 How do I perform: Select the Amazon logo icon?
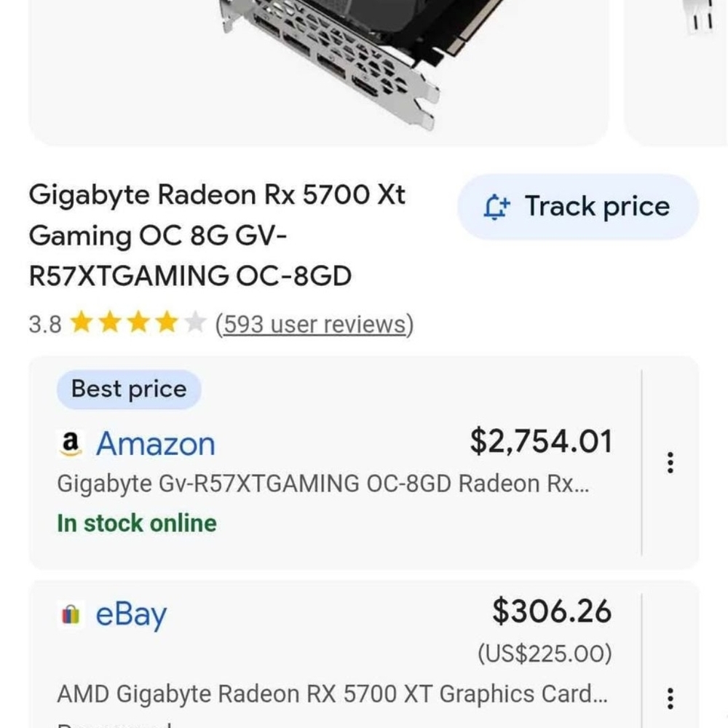69,443
